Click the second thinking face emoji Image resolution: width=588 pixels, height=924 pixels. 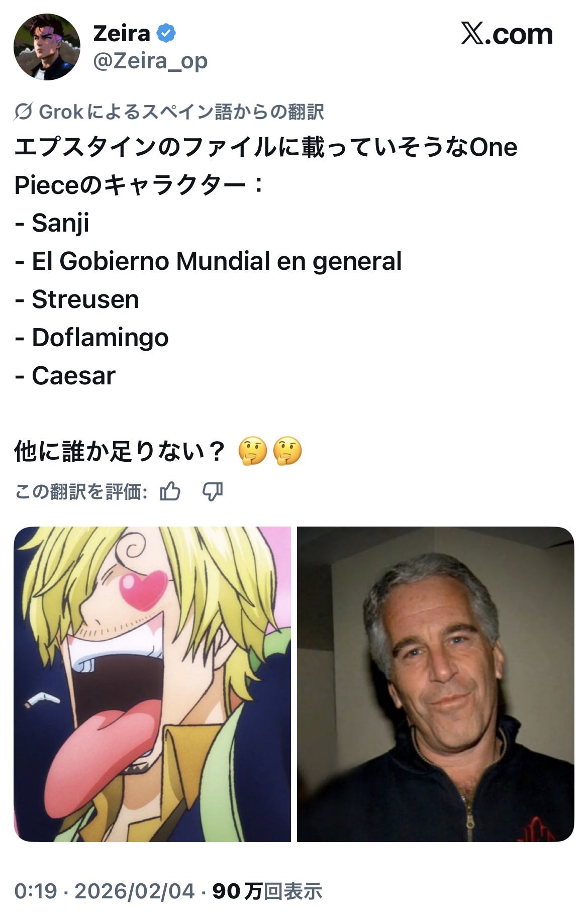(287, 451)
